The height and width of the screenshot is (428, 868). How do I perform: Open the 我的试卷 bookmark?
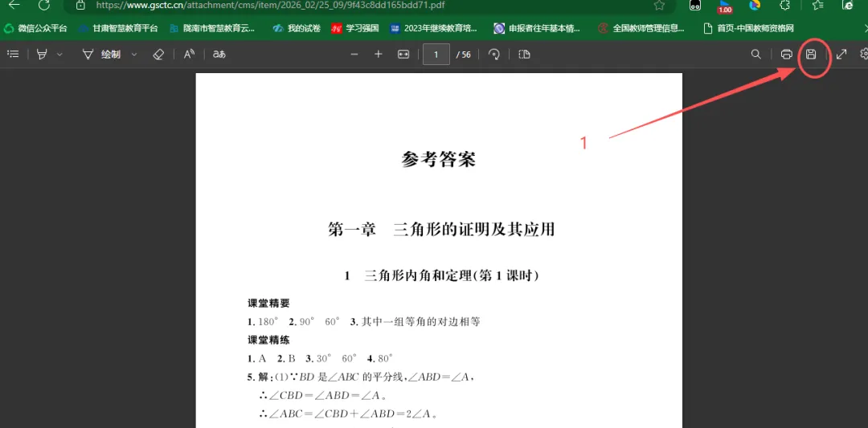297,28
